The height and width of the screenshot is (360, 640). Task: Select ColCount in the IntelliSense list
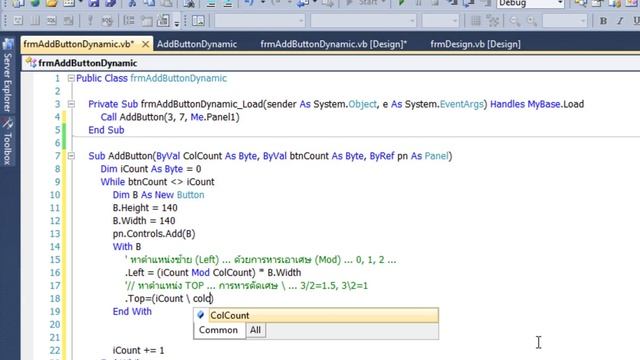pos(324,315)
